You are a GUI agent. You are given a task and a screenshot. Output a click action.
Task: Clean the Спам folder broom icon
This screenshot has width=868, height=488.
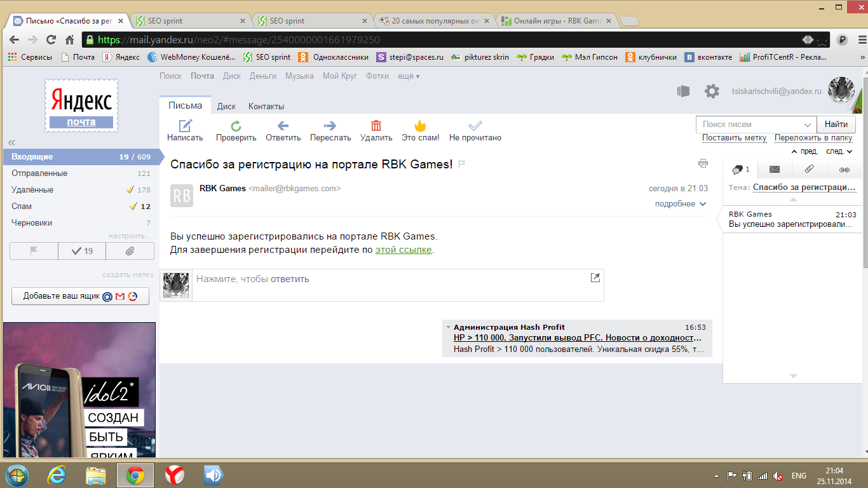click(133, 206)
